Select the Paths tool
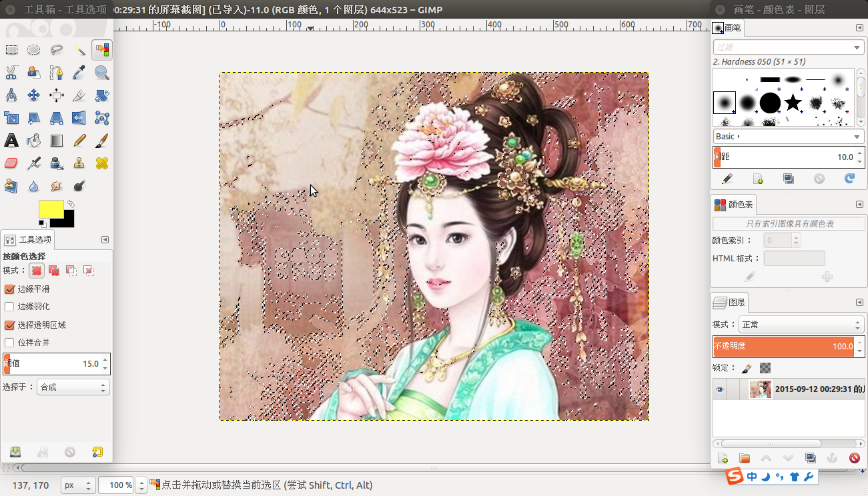This screenshot has width=868, height=496. point(57,73)
